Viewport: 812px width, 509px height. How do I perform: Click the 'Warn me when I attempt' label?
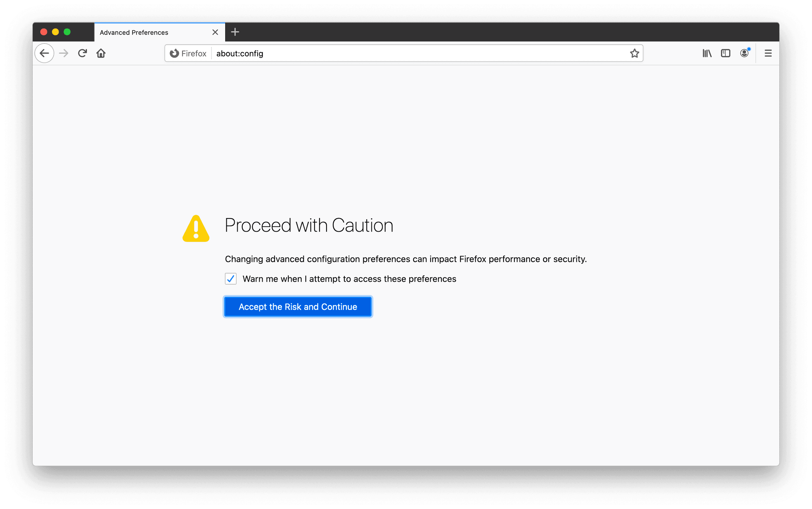pos(349,279)
